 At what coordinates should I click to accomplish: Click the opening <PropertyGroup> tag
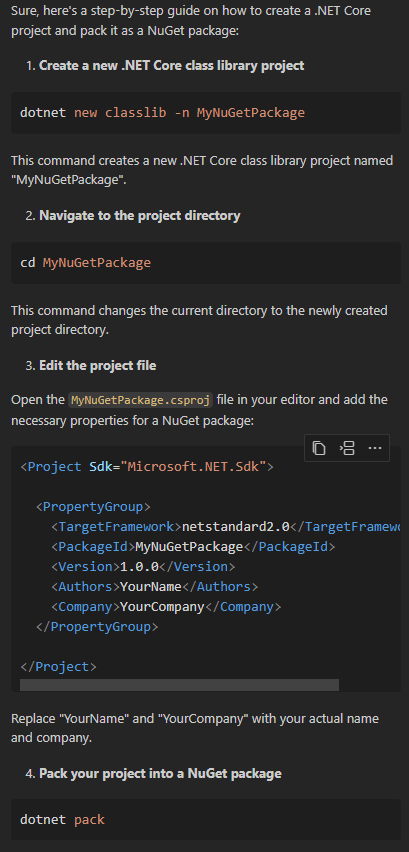[93, 507]
